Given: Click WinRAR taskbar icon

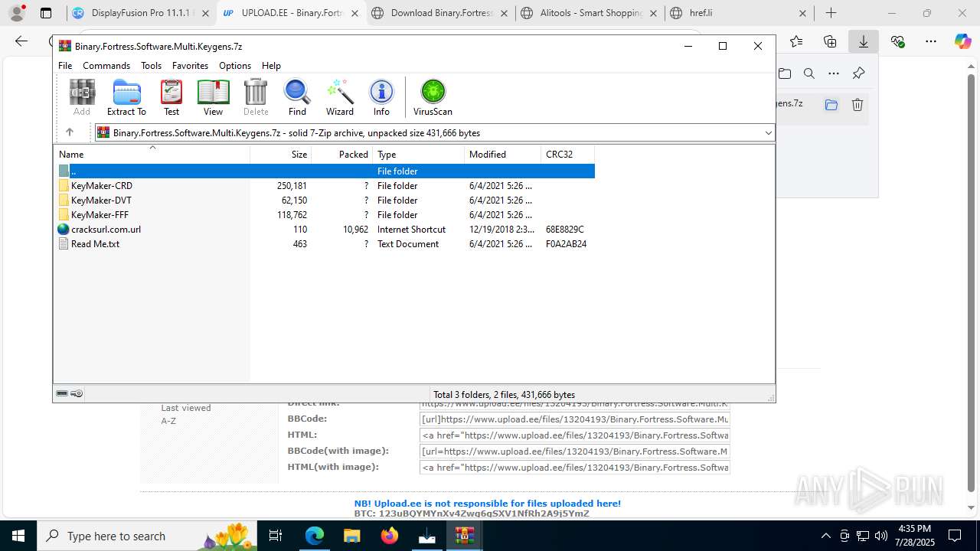Looking at the screenshot, I should pos(465,536).
